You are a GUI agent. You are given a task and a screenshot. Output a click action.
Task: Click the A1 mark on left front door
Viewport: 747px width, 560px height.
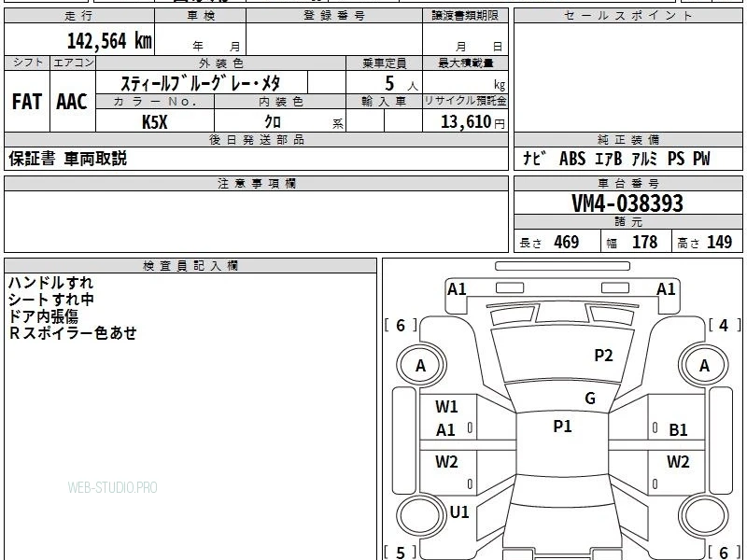coord(445,430)
